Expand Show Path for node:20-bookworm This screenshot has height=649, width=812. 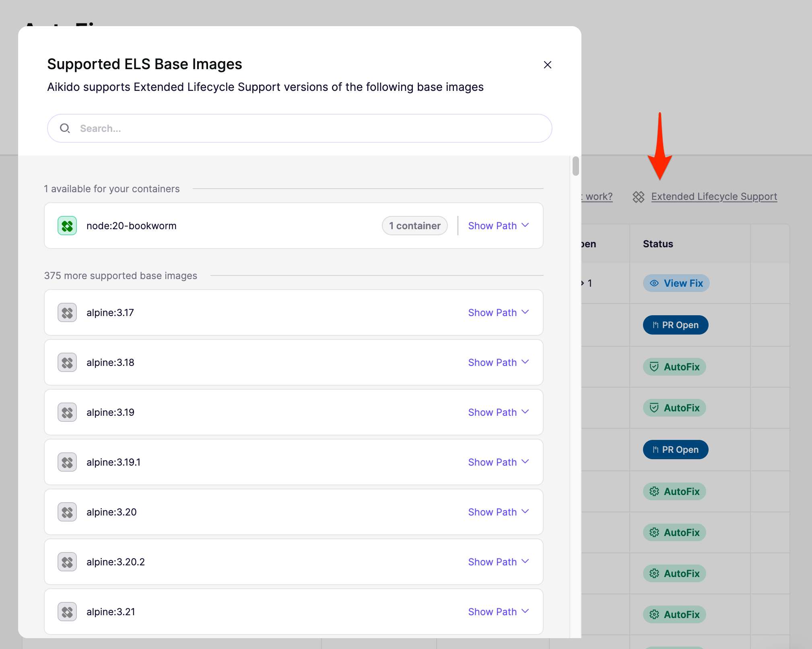coord(499,226)
